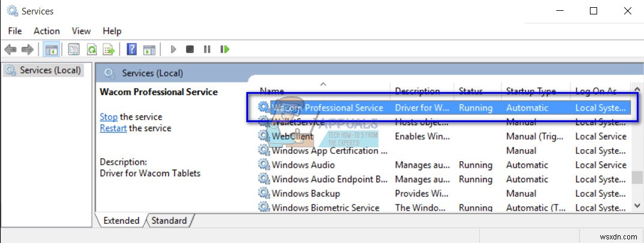Toggle the Show/Hide Console Tree icon
The width and height of the screenshot is (644, 243).
[51, 50]
